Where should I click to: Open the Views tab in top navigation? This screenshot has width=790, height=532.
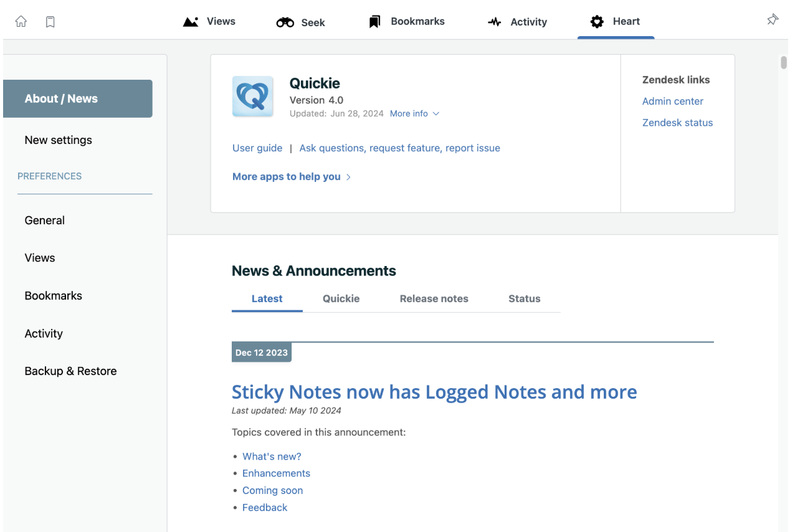[x=209, y=22]
